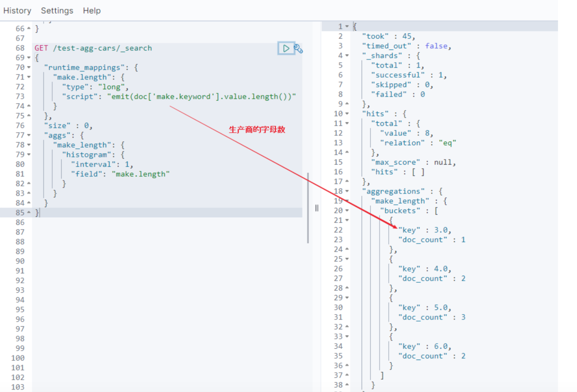
Task: Collapse aggregations block at output line 18
Action: click(347, 191)
